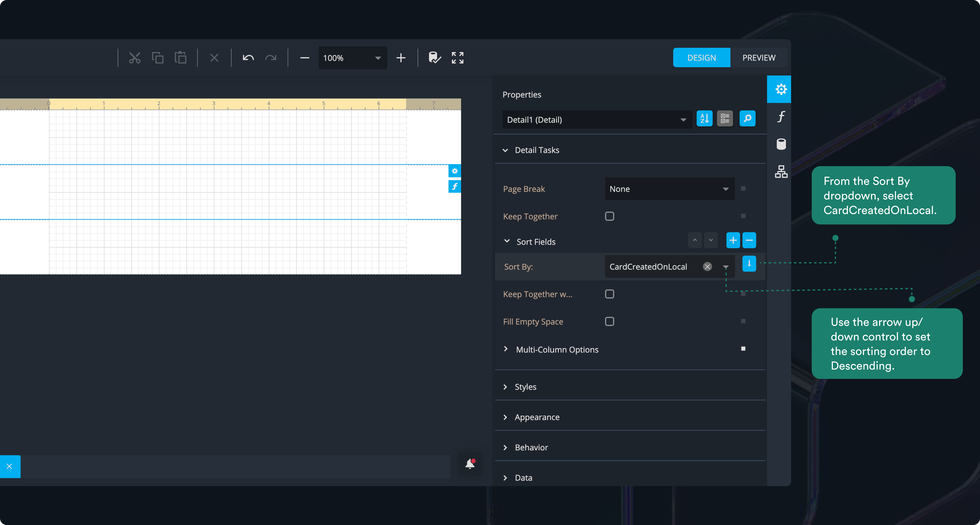Click the horizontal ruler
The width and height of the screenshot is (980, 525).
click(x=231, y=104)
